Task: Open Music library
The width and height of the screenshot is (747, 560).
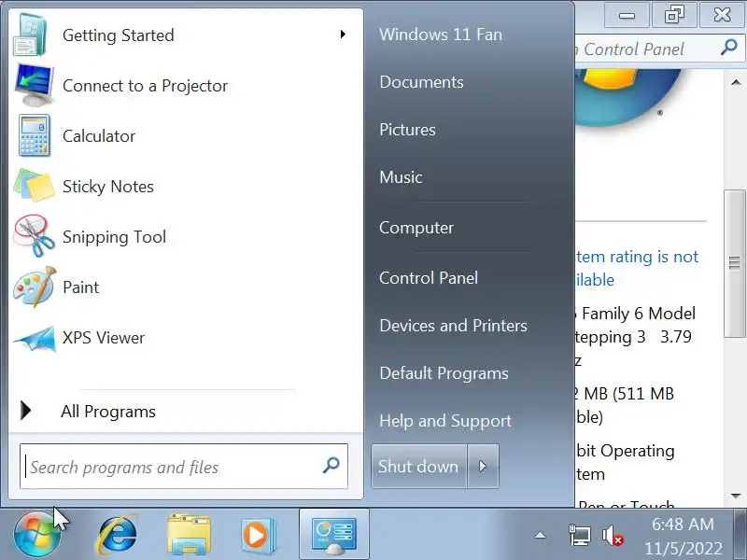Action: 401,177
